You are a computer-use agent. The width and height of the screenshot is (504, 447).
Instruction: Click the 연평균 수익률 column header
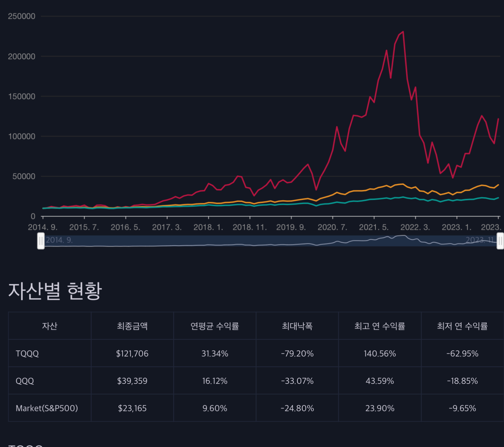pos(215,326)
